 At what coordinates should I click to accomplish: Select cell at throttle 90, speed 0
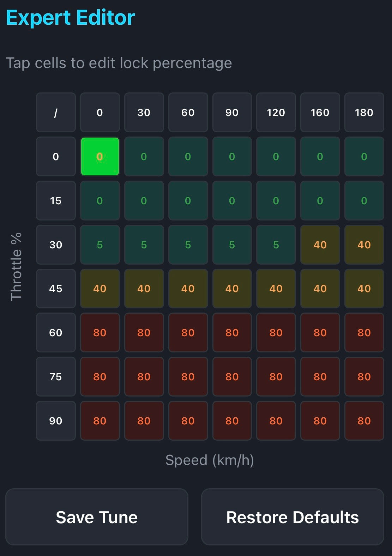100,421
